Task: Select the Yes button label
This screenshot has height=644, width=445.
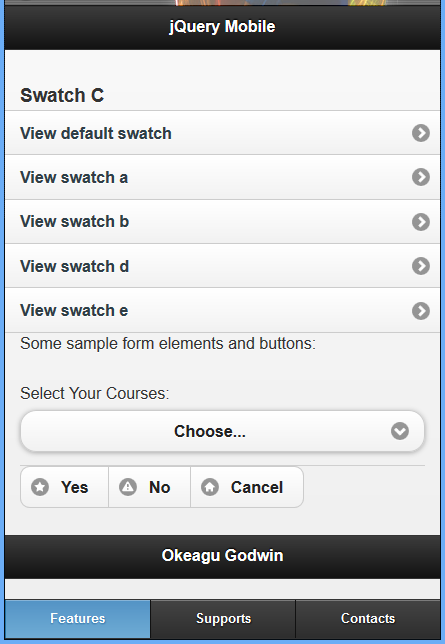Action: (x=75, y=488)
